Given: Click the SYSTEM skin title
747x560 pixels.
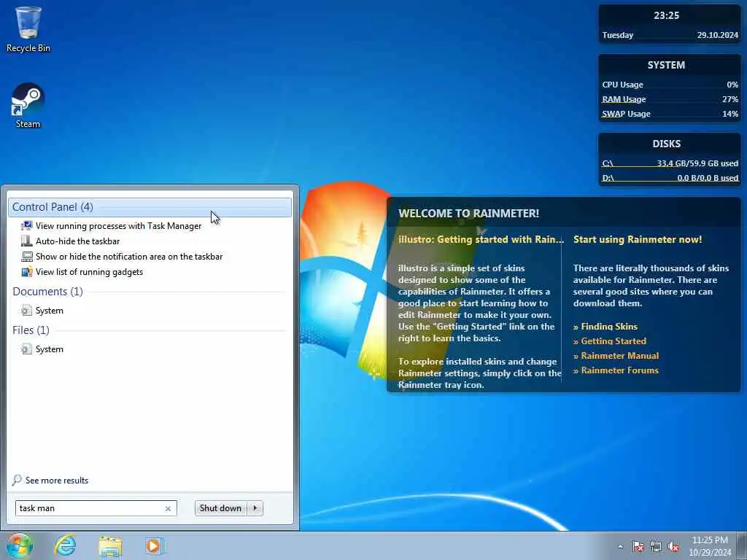Looking at the screenshot, I should (666, 65).
